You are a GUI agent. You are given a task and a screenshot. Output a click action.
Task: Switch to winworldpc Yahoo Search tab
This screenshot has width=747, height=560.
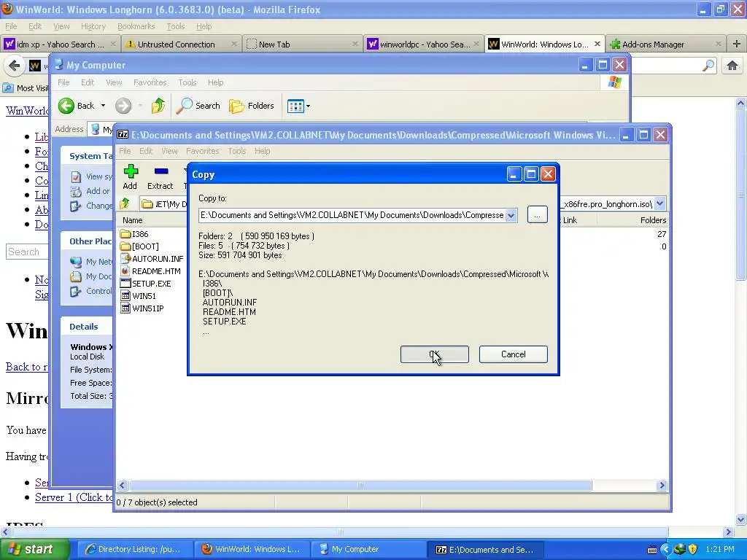[x=423, y=44]
